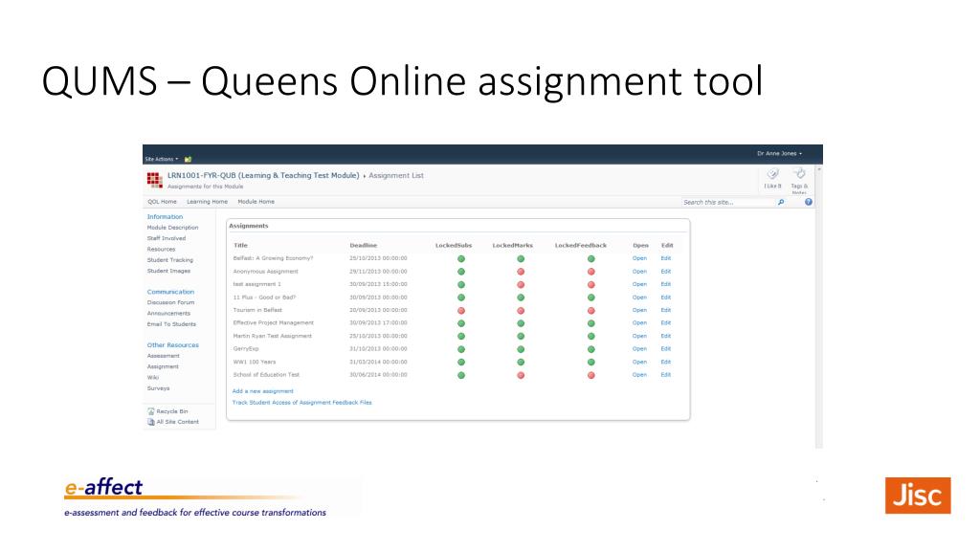Click LockedSubs green dot for Belfast: A Growing Economy?

pos(461,258)
